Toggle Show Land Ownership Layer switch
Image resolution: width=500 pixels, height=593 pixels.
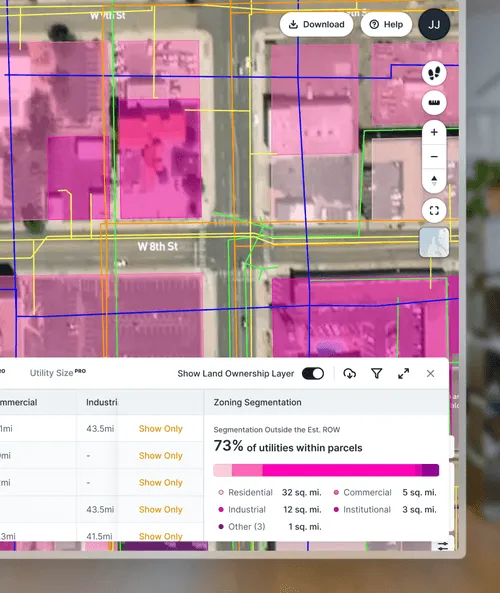coord(313,374)
